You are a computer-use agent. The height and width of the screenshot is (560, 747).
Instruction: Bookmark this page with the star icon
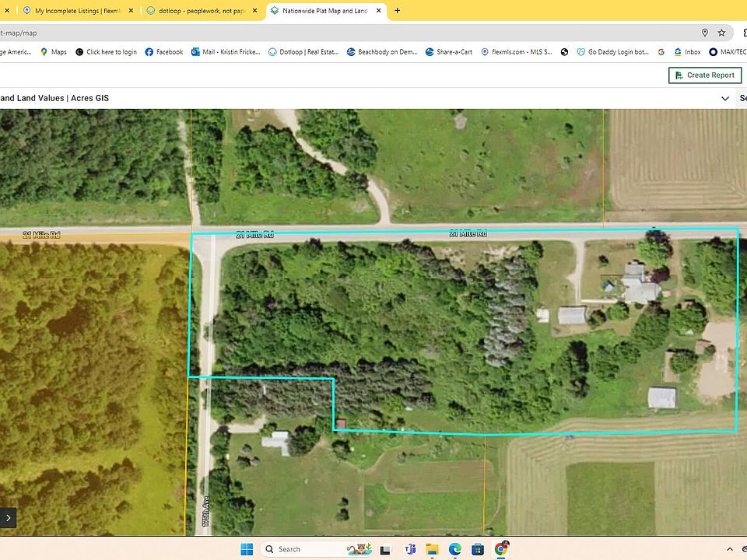click(721, 33)
